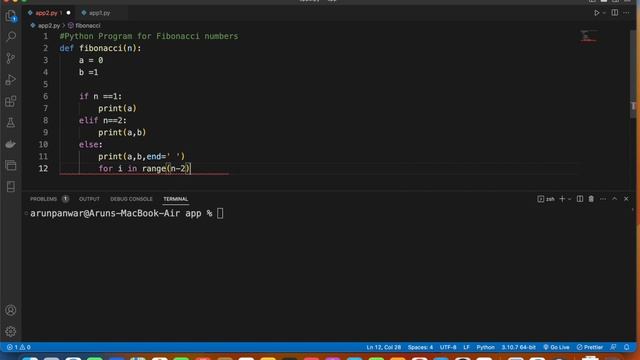Screen dimensions: 640x360
Task: Close the bottom panel
Action: (x=626, y=199)
